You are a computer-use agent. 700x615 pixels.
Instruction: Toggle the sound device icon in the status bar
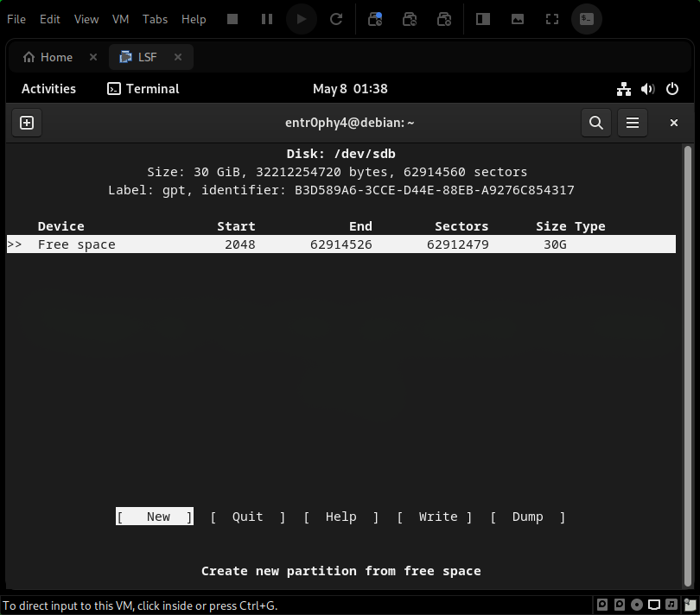[672, 605]
